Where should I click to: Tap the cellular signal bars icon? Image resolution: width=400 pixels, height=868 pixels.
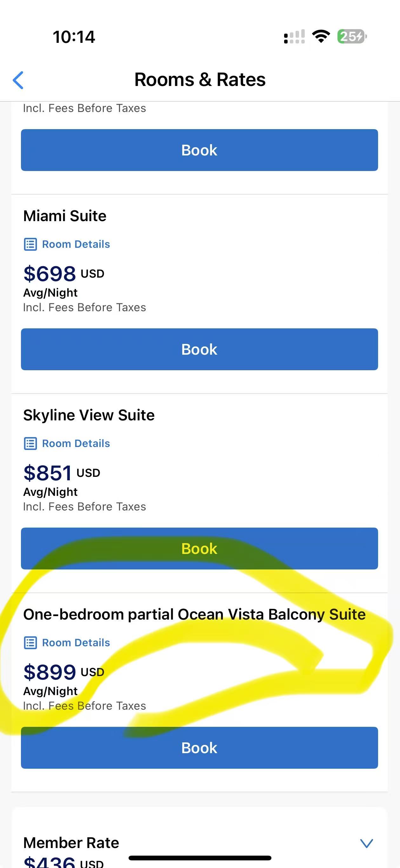coord(294,36)
